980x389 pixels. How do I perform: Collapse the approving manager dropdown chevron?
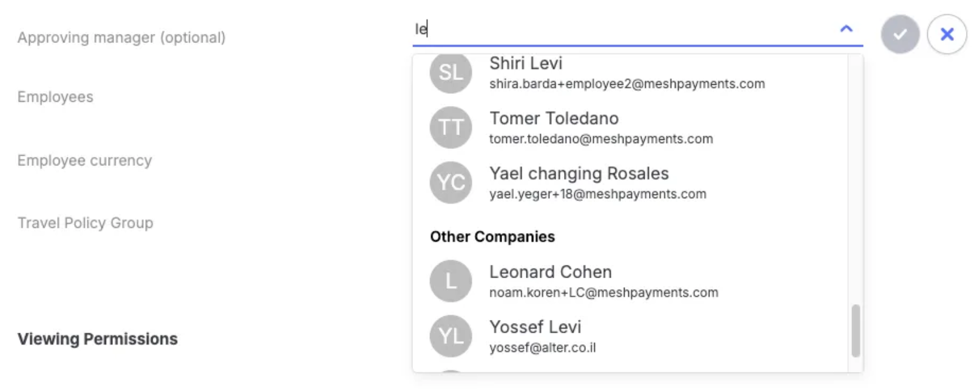pos(846,28)
